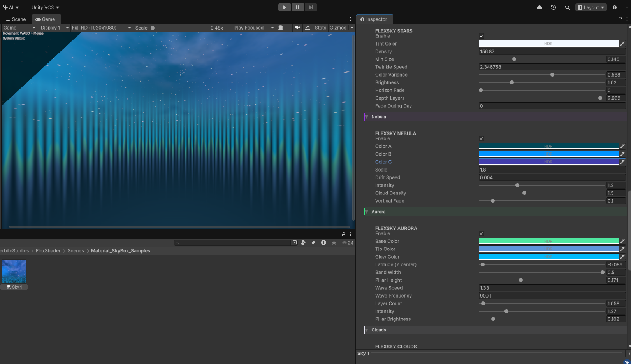
Task: Open the Full HD resolution dropdown
Action: tap(101, 28)
